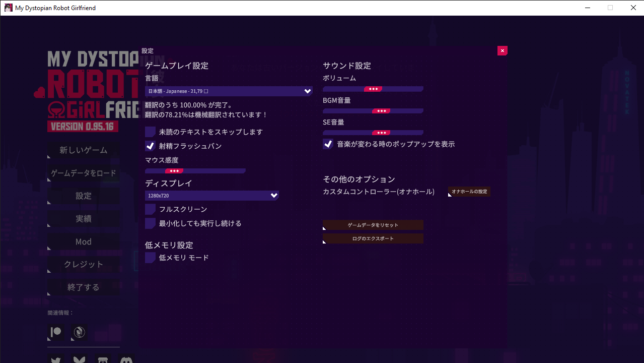Click the その他のオプション heading
644x363 pixels.
(359, 179)
